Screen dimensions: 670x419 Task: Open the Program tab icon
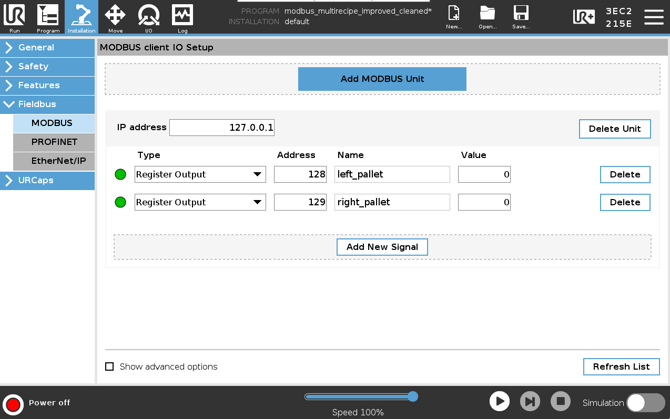pyautogui.click(x=48, y=17)
